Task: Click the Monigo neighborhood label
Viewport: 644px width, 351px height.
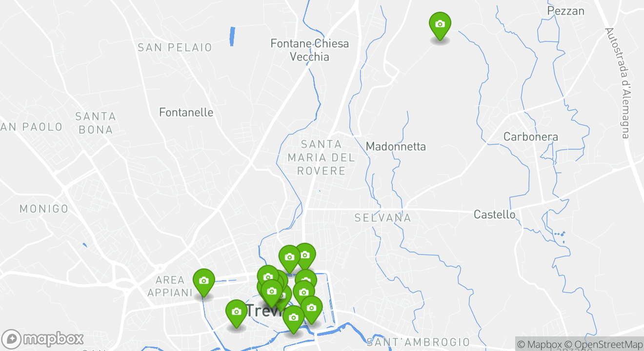Action: (x=44, y=209)
